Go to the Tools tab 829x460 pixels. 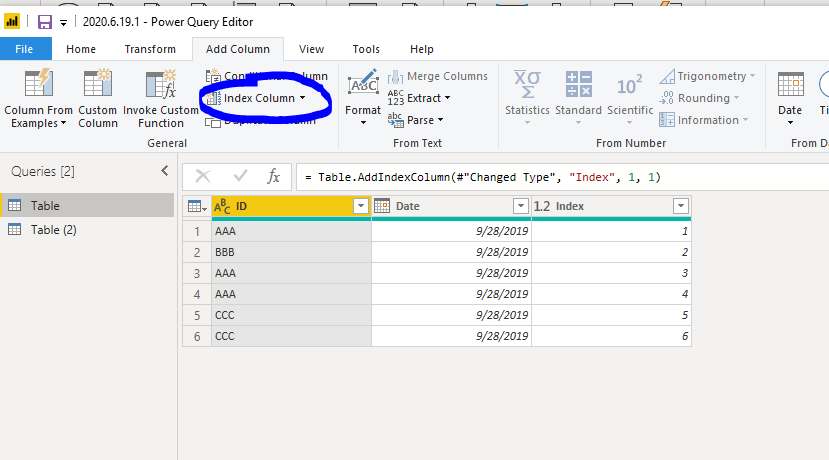tap(366, 49)
